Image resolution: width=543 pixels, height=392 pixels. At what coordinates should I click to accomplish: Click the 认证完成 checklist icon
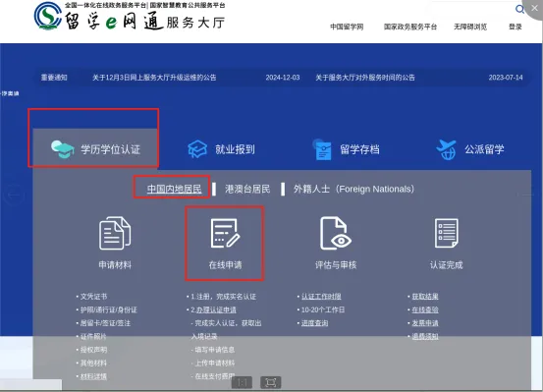point(447,233)
